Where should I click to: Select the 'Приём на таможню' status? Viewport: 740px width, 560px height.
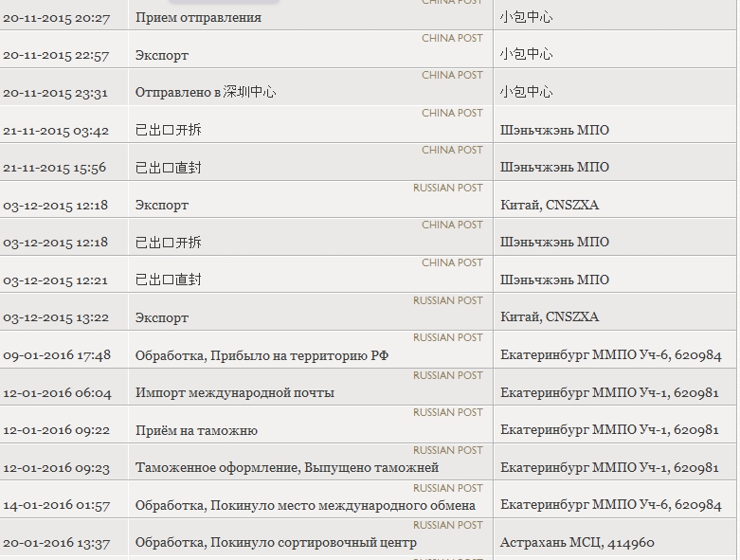click(196, 430)
